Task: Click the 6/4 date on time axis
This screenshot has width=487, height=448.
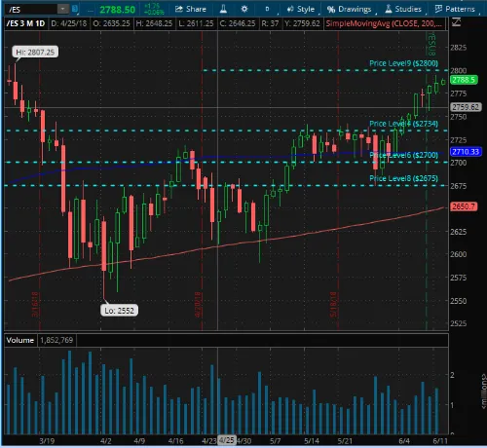Action: coord(404,441)
